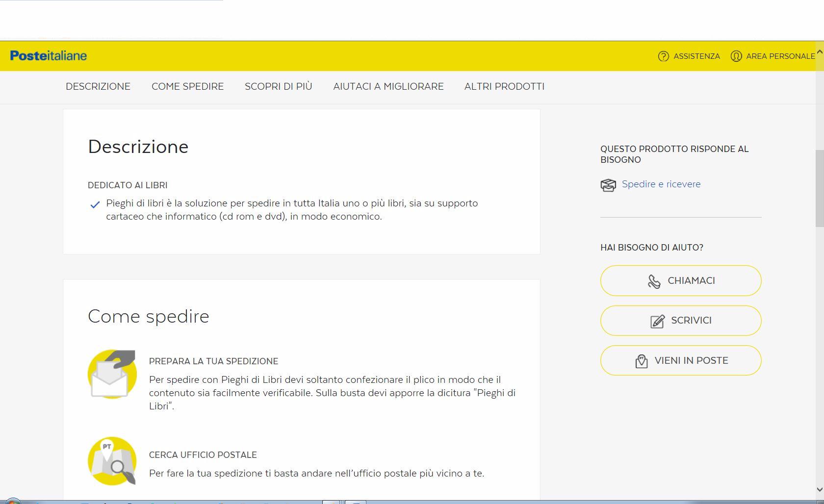This screenshot has height=504, width=824.
Task: Click the location pin icon in Vieni in Poste
Action: 641,361
